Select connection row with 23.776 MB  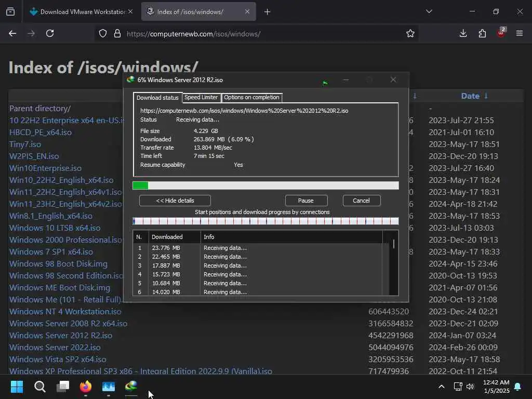[258, 248]
